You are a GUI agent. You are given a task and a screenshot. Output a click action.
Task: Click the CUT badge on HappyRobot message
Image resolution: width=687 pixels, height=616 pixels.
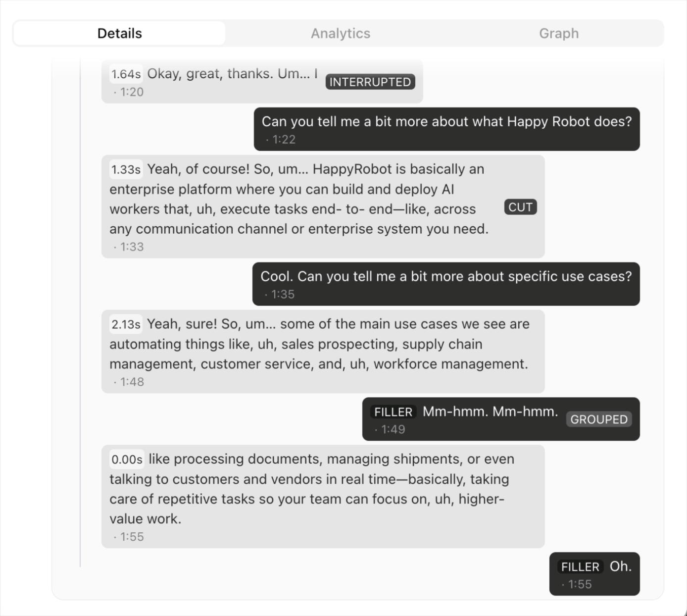coord(520,207)
